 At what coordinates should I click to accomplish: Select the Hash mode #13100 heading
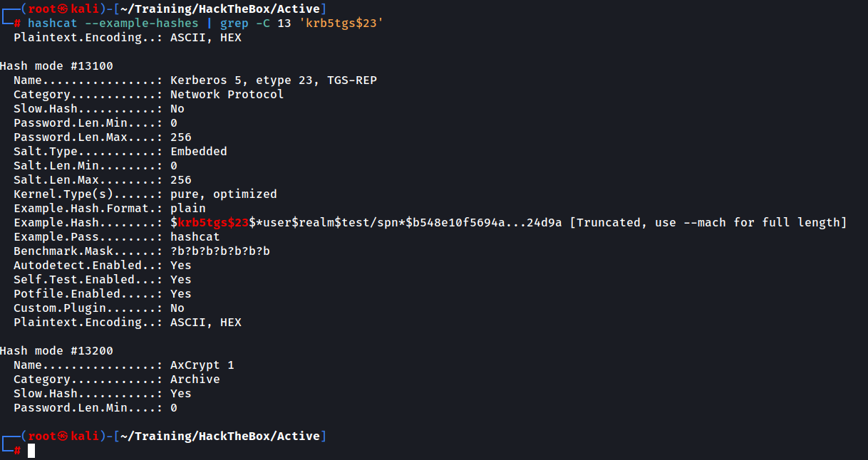tap(56, 66)
